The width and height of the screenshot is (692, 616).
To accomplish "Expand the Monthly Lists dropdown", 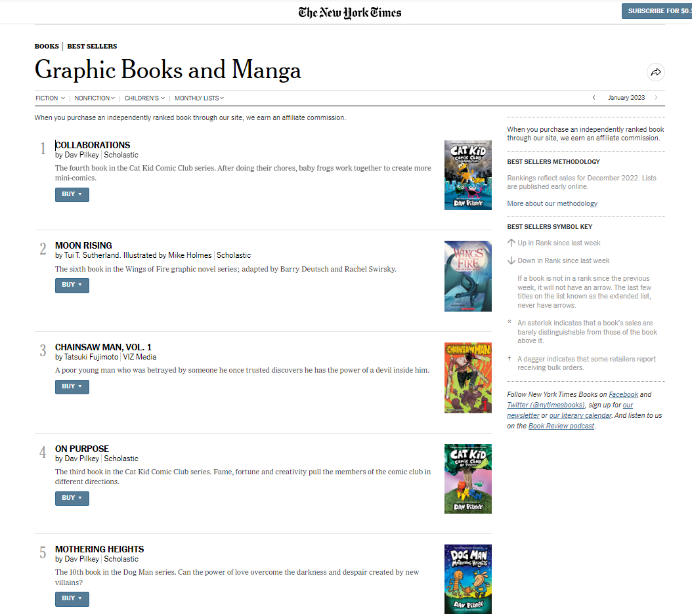I will pos(199,98).
